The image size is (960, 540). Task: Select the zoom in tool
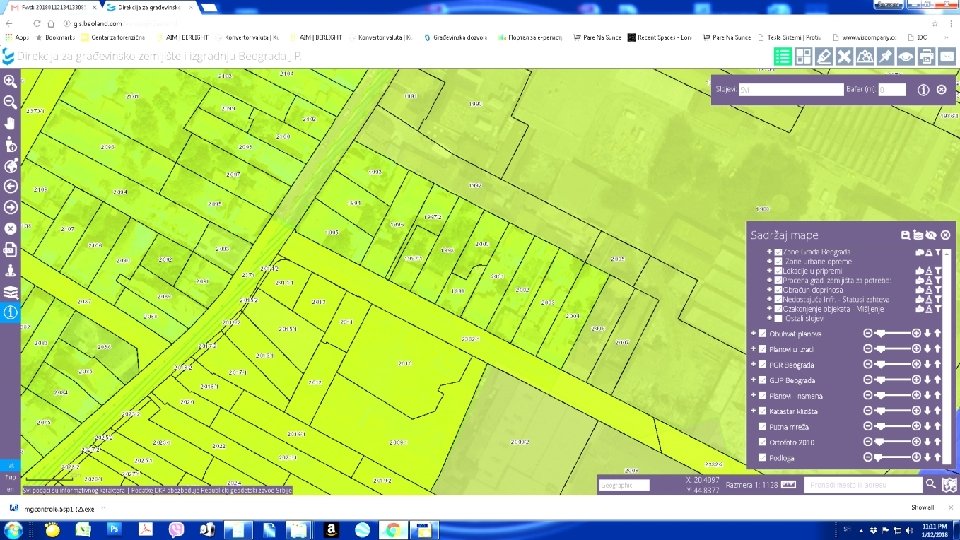click(x=10, y=81)
